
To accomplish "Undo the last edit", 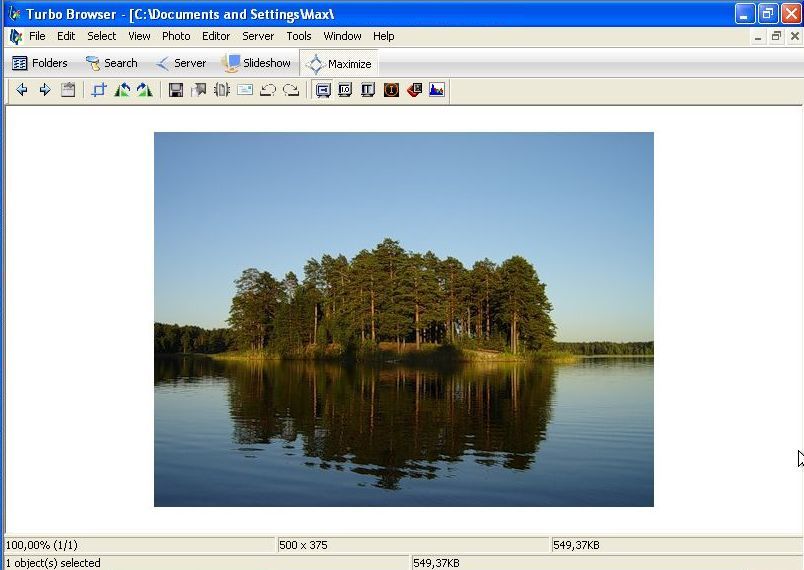I will (268, 90).
